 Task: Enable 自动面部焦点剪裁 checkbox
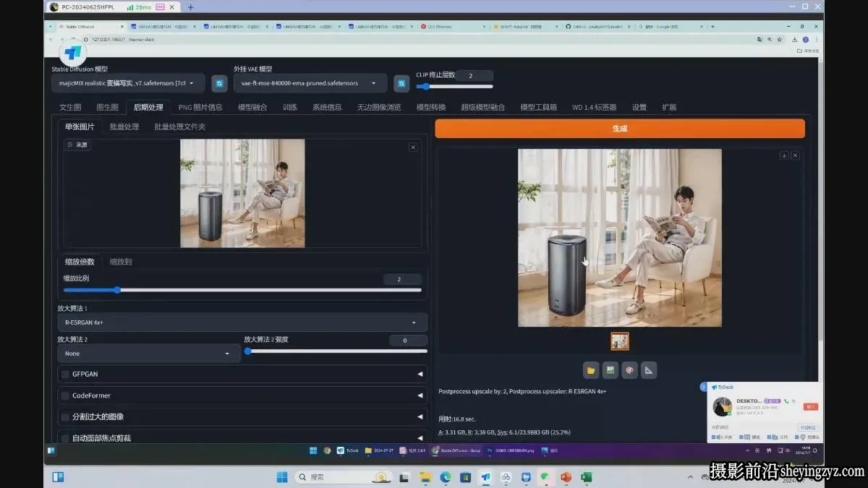coord(65,438)
